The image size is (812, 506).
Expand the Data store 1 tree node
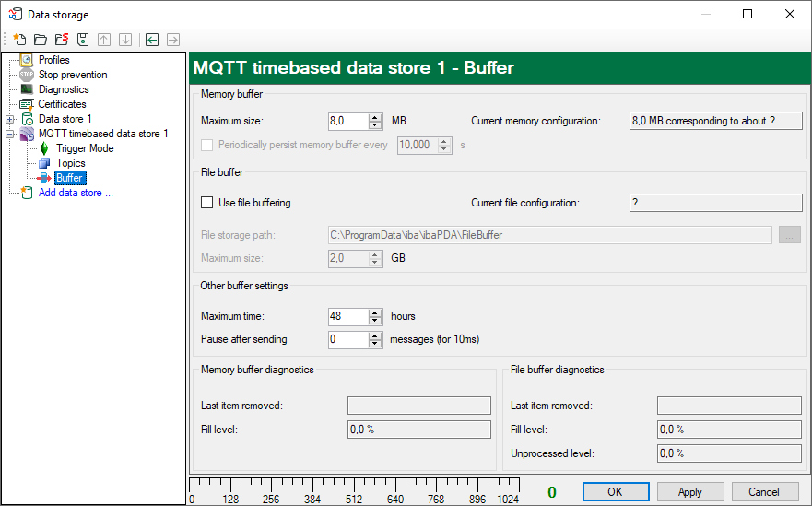pos(9,119)
